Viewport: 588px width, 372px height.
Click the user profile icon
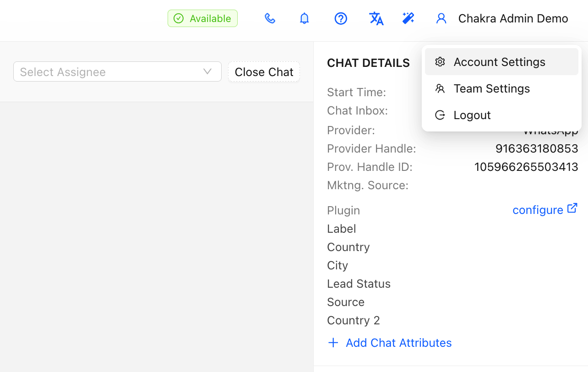tap(441, 19)
